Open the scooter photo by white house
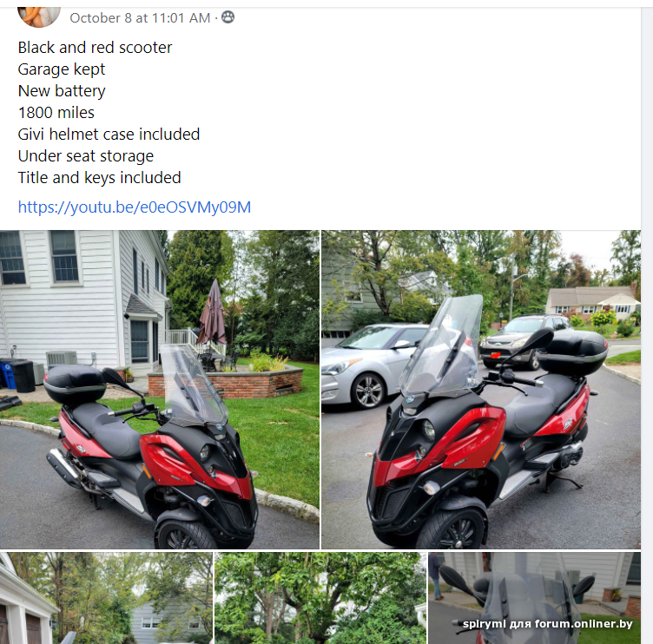Screen dimensions: 653x644 [x=160, y=389]
